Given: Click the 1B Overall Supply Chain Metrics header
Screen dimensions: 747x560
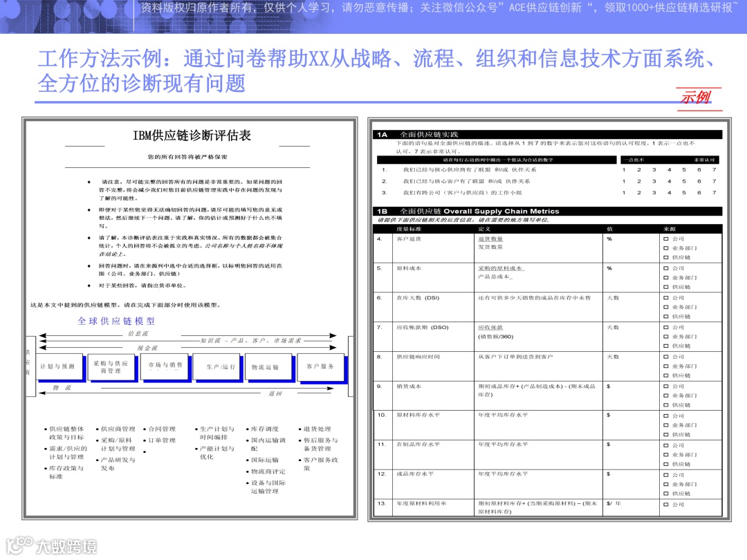Looking at the screenshot, I should point(548,211).
